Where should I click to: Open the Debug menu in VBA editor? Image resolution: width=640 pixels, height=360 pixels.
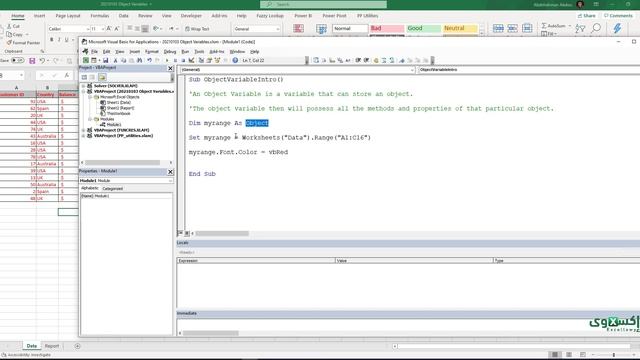click(170, 52)
